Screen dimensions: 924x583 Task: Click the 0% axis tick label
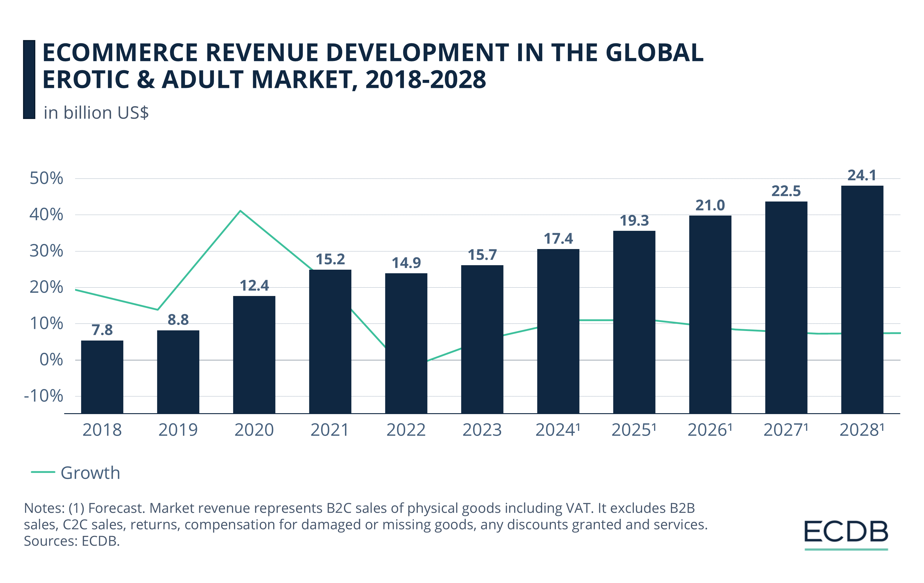pyautogui.click(x=51, y=360)
